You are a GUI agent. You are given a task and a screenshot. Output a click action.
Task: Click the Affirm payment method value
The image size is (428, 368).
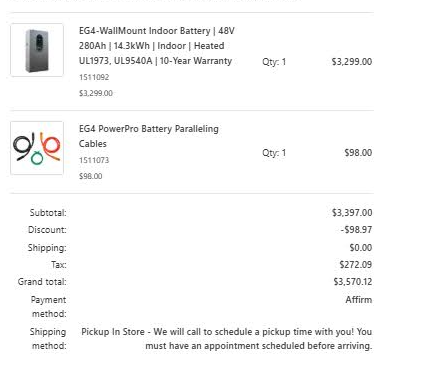click(x=359, y=300)
